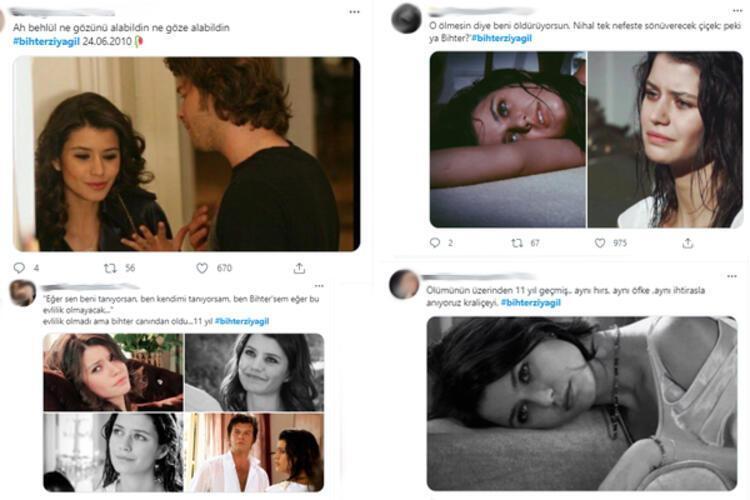Screen dimensions: 750x500
Task: Open black-and-white photo in 'Ölümünün üzerinden' tweet
Action: click(582, 402)
